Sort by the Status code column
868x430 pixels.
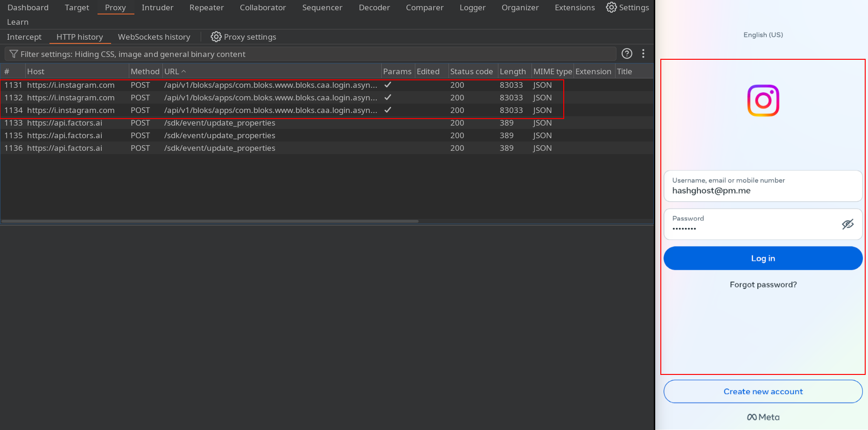point(471,71)
